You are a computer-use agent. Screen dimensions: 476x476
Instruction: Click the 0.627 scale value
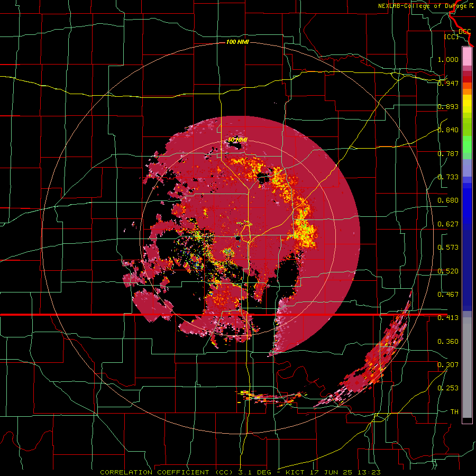(x=448, y=224)
